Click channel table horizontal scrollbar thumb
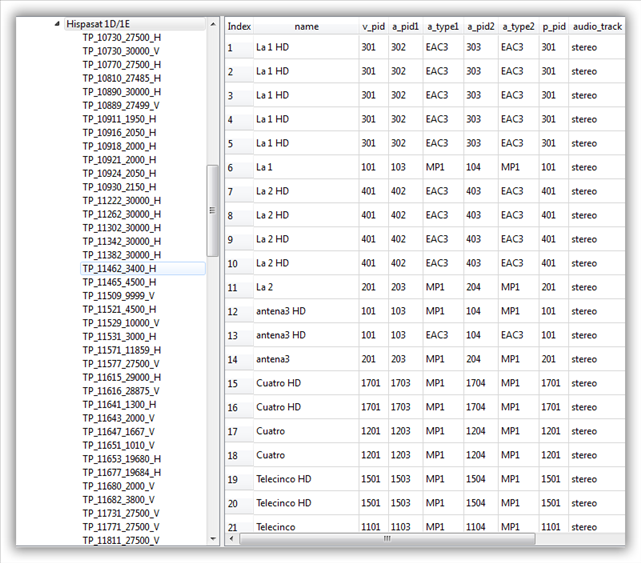Image resolution: width=641 pixels, height=563 pixels. [387, 538]
